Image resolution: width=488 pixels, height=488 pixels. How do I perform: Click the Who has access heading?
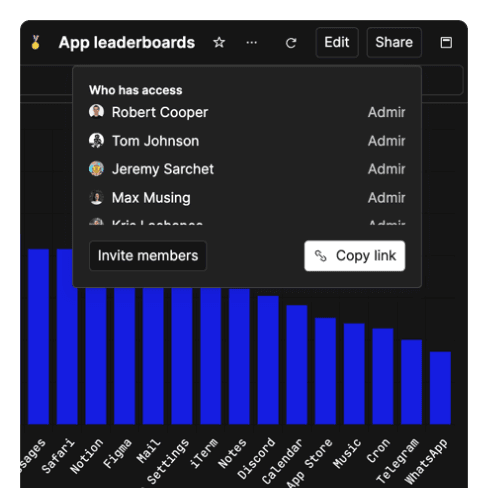[x=136, y=90]
